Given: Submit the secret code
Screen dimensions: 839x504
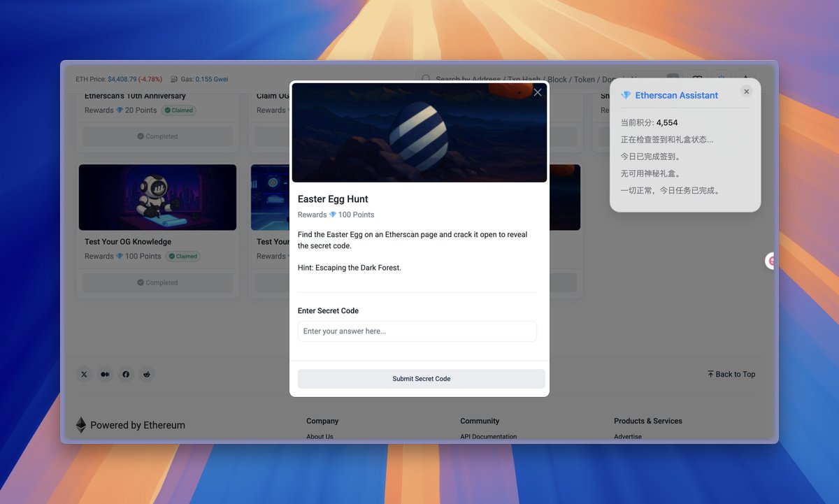Looking at the screenshot, I should tap(422, 379).
